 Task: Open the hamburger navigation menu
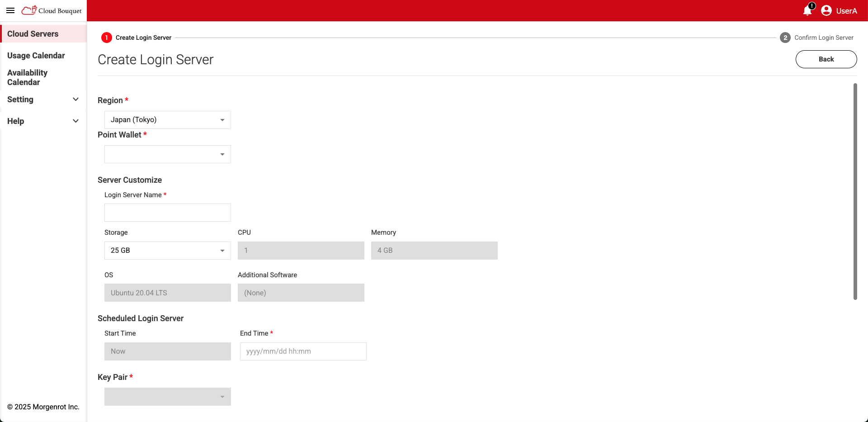click(x=10, y=10)
